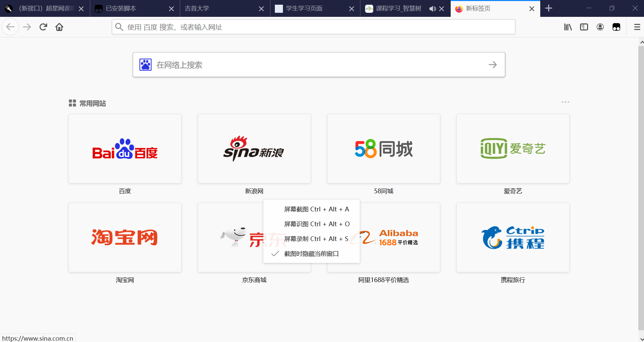Click the grid icon beside 常用网站
Viewport: 644px width, 342px height.
tap(72, 103)
